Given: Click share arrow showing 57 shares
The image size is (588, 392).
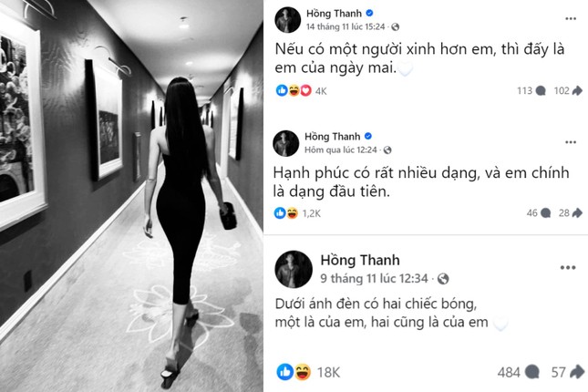Looking at the screenshot, I should point(577,372).
